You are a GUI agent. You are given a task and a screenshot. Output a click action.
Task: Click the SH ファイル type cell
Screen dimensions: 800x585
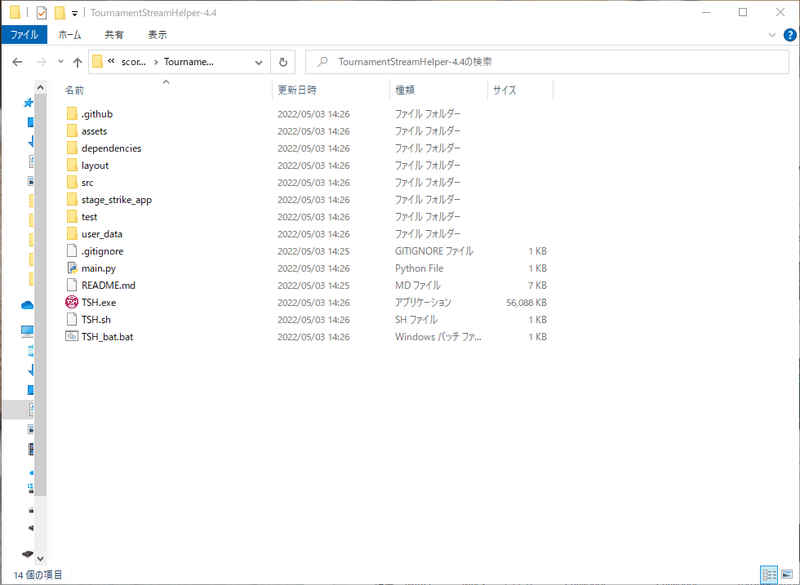(x=416, y=320)
